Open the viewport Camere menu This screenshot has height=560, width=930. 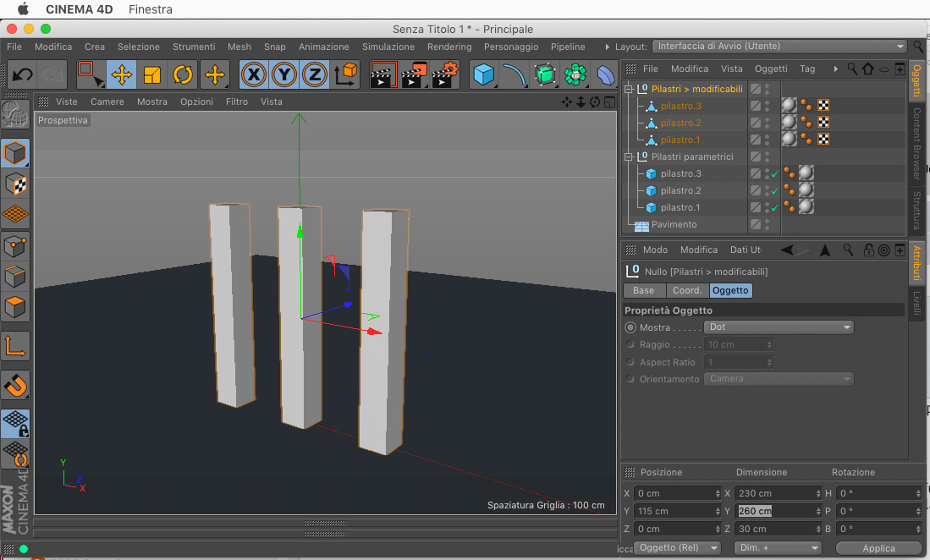(107, 102)
